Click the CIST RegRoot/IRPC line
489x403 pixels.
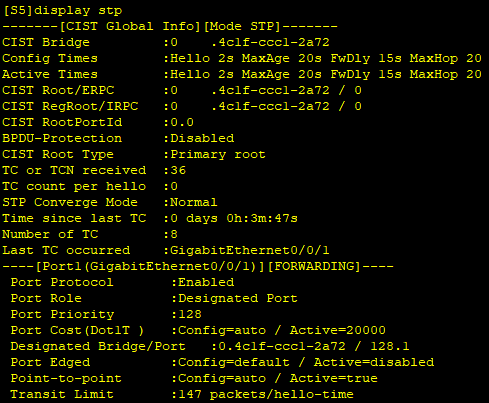(182, 106)
